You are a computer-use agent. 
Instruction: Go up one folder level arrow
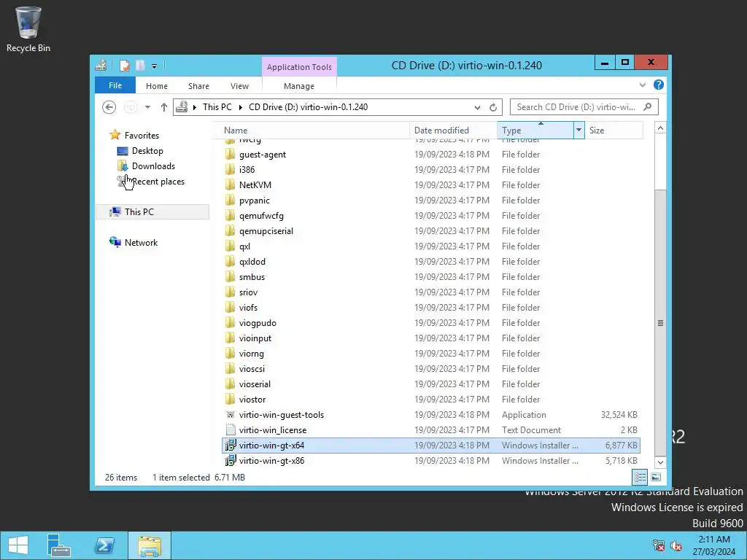click(164, 107)
